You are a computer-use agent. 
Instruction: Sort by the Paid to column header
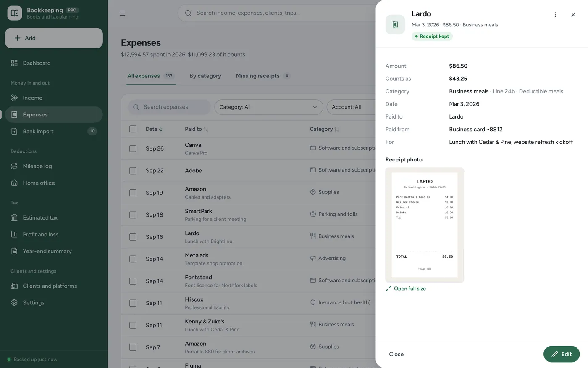pos(197,129)
